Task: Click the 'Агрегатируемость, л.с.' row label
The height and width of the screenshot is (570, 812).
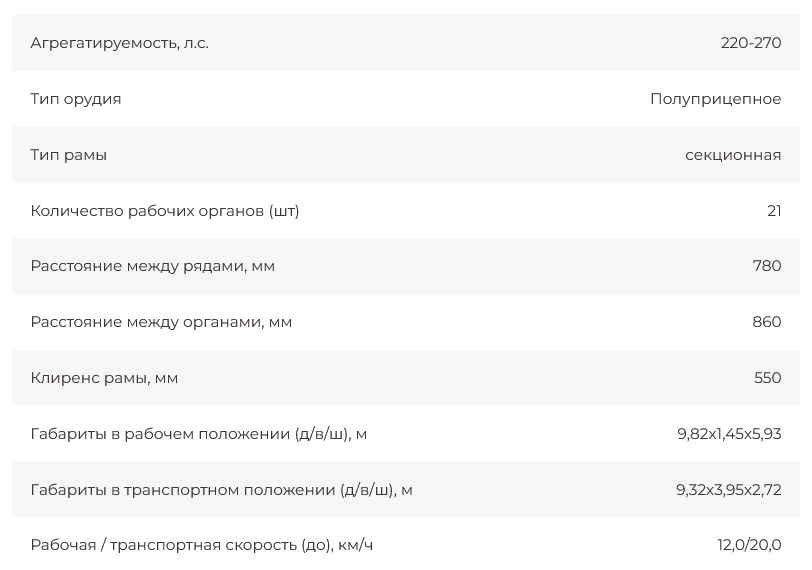Action: (x=120, y=43)
